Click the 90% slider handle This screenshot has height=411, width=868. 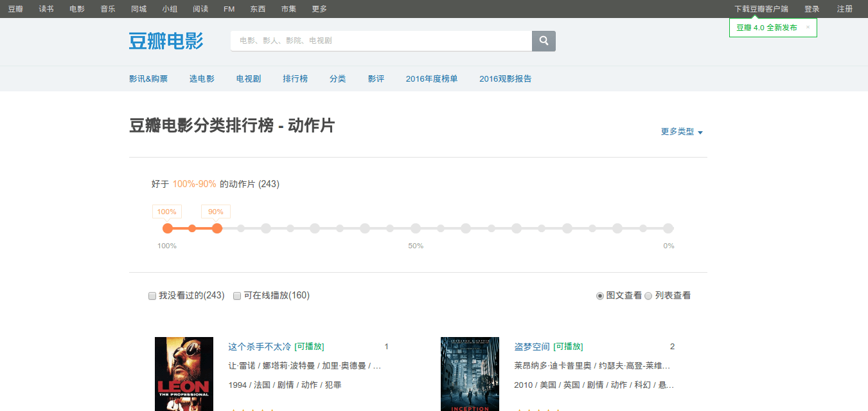coord(217,228)
